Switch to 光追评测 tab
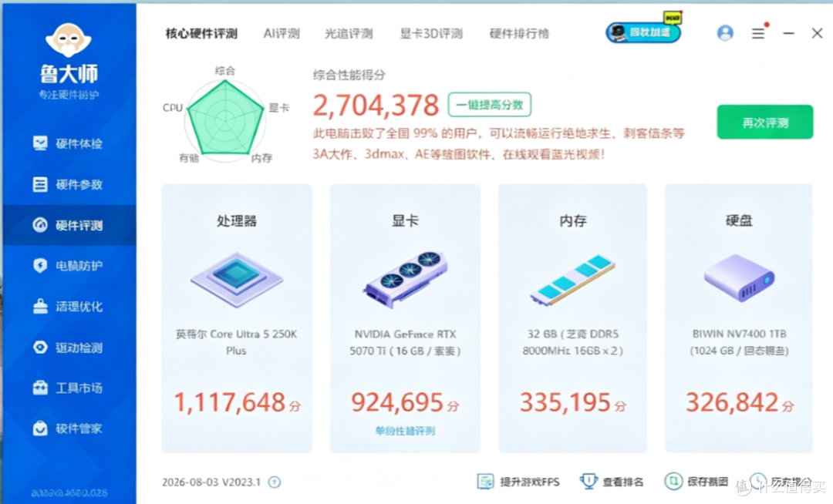The image size is (833, 504). tap(349, 33)
